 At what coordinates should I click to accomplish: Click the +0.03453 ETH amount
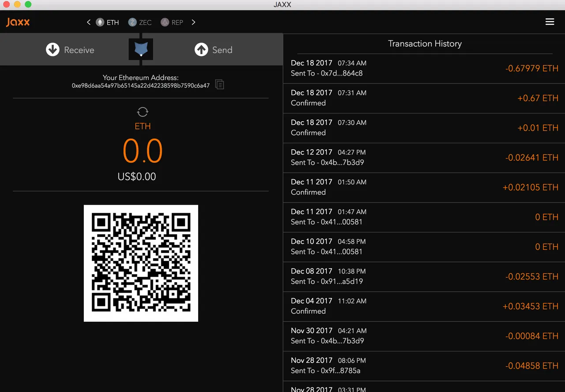(531, 306)
